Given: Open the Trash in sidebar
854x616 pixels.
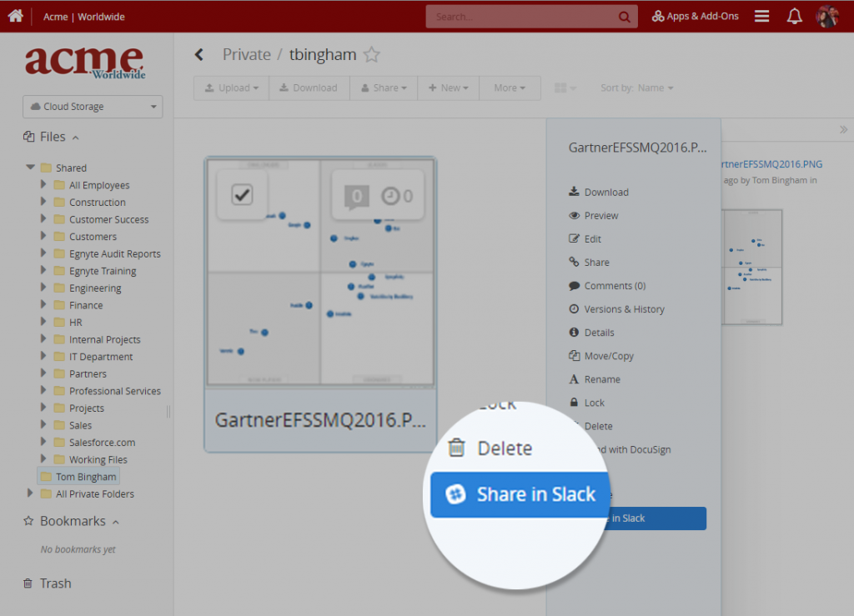Looking at the screenshot, I should 55,583.
